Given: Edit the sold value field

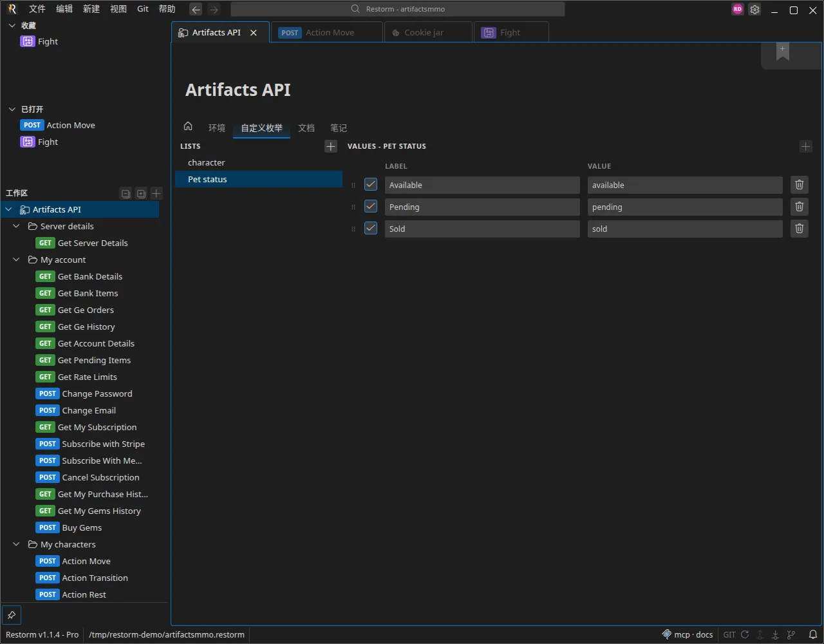Looking at the screenshot, I should [685, 229].
